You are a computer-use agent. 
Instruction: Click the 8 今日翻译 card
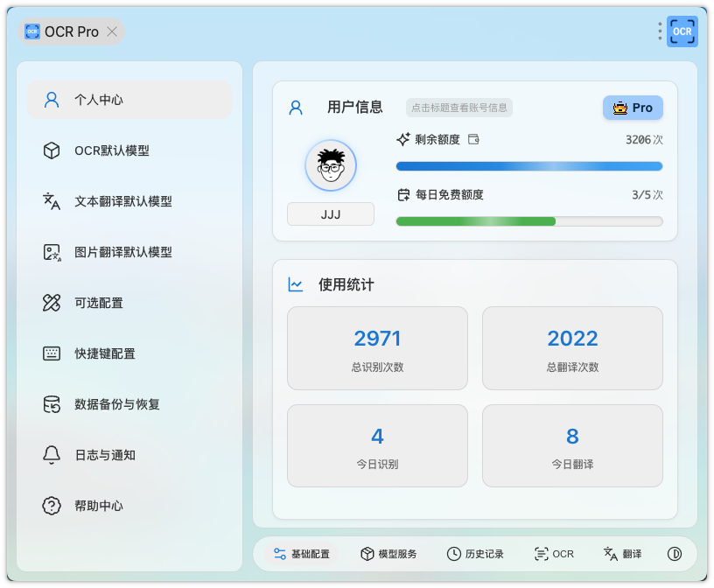572,445
